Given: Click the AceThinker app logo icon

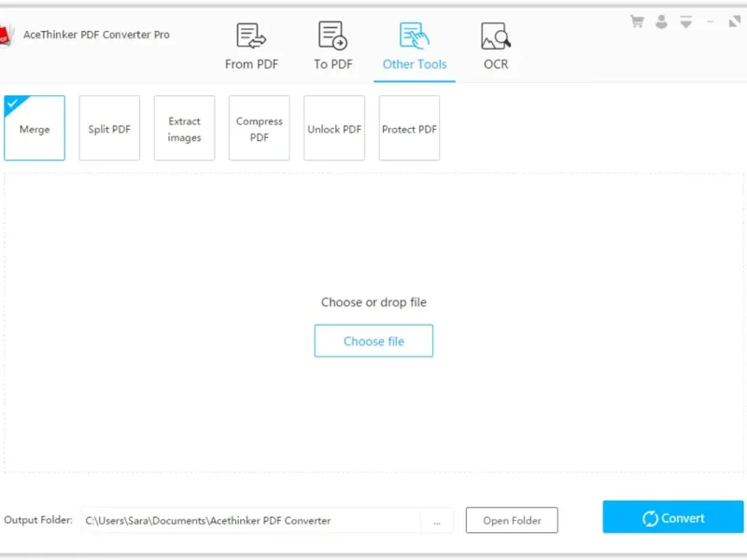Looking at the screenshot, I should tap(6, 35).
